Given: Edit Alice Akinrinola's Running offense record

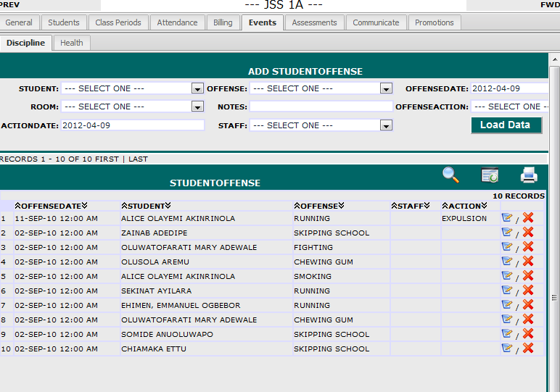Looking at the screenshot, I should click(x=507, y=218).
